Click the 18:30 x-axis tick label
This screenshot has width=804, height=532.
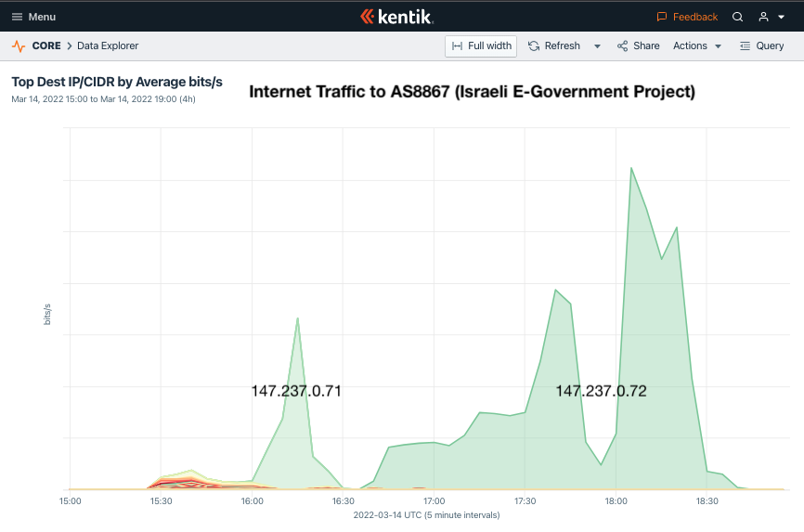(707, 501)
